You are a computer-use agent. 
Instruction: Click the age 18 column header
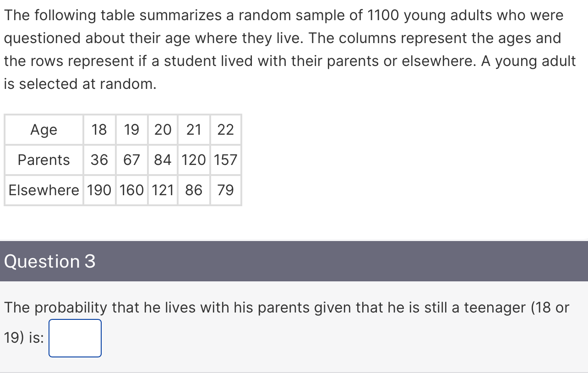pyautogui.click(x=99, y=130)
